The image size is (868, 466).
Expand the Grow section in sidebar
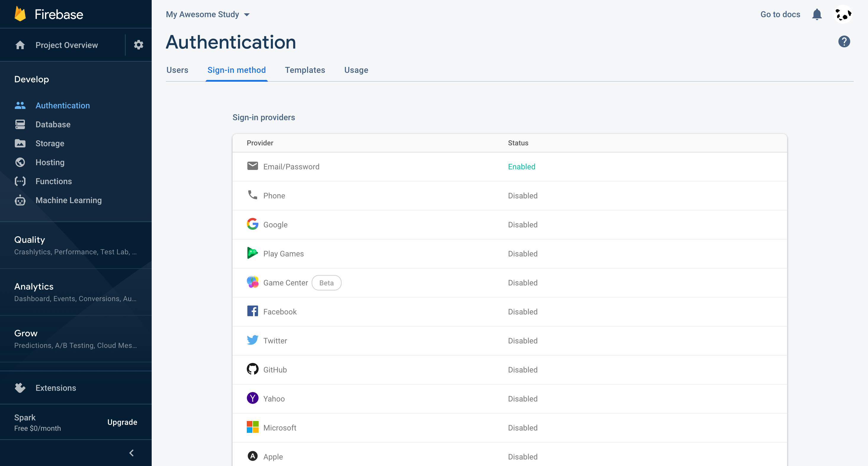[x=76, y=339]
